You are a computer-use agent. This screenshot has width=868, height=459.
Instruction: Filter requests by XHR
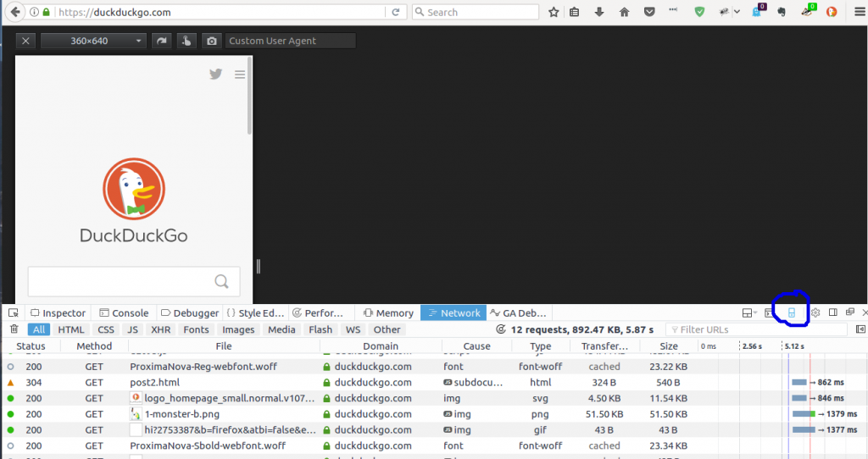pyautogui.click(x=161, y=329)
